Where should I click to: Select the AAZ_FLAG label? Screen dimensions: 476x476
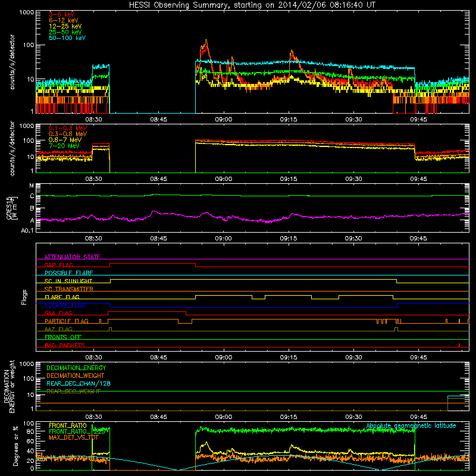coord(58,329)
